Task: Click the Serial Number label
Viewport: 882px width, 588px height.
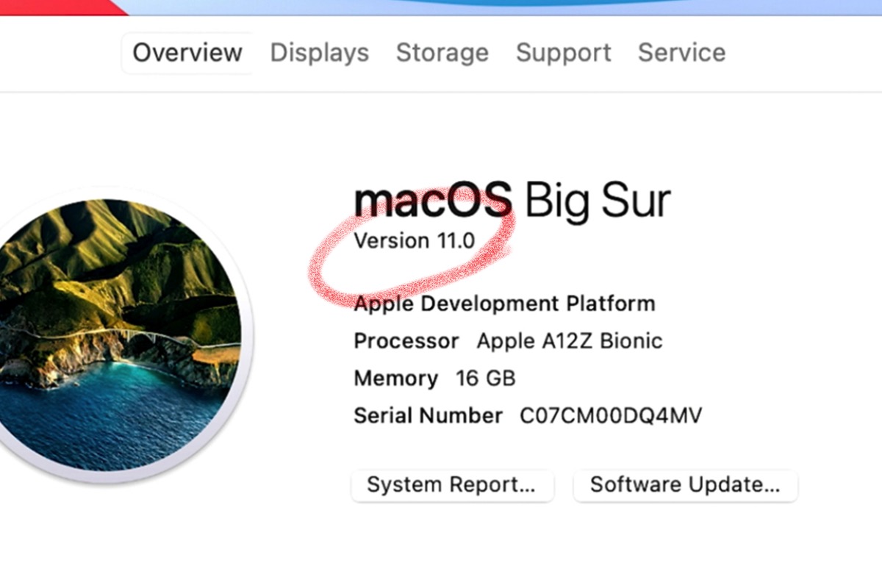Action: (429, 416)
